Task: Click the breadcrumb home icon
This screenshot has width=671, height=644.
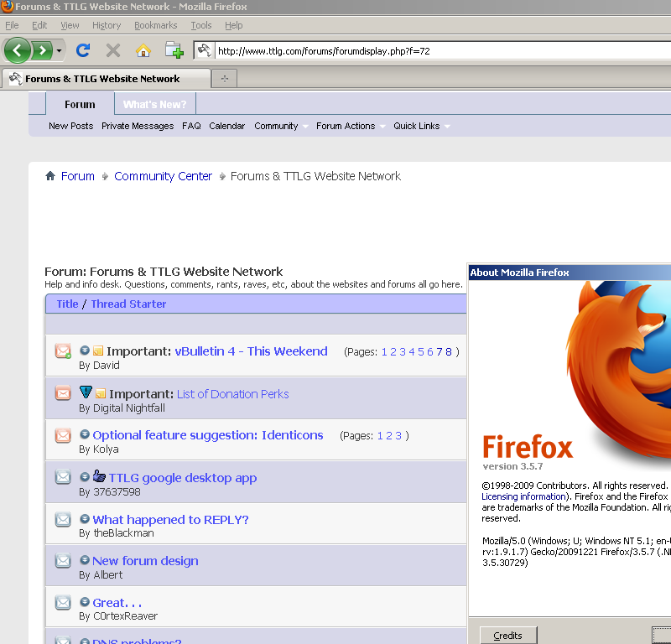Action: coord(50,175)
